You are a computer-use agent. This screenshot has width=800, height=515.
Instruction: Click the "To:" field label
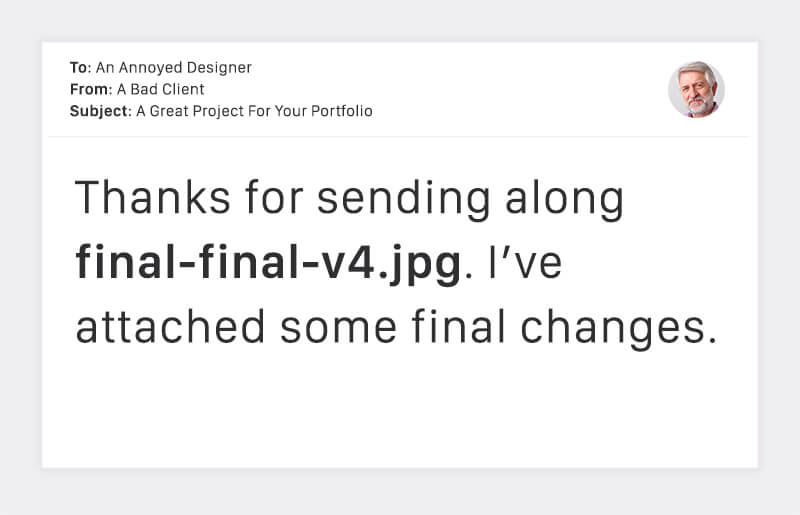coord(80,68)
